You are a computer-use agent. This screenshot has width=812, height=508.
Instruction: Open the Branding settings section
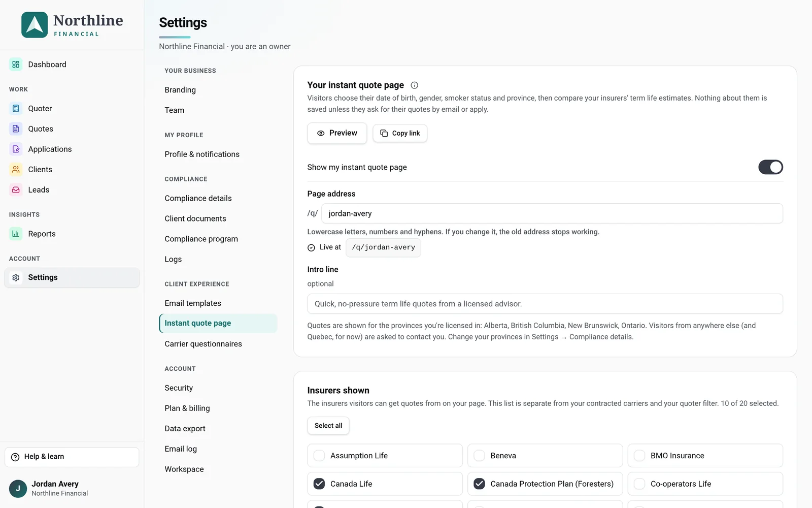pos(218,90)
